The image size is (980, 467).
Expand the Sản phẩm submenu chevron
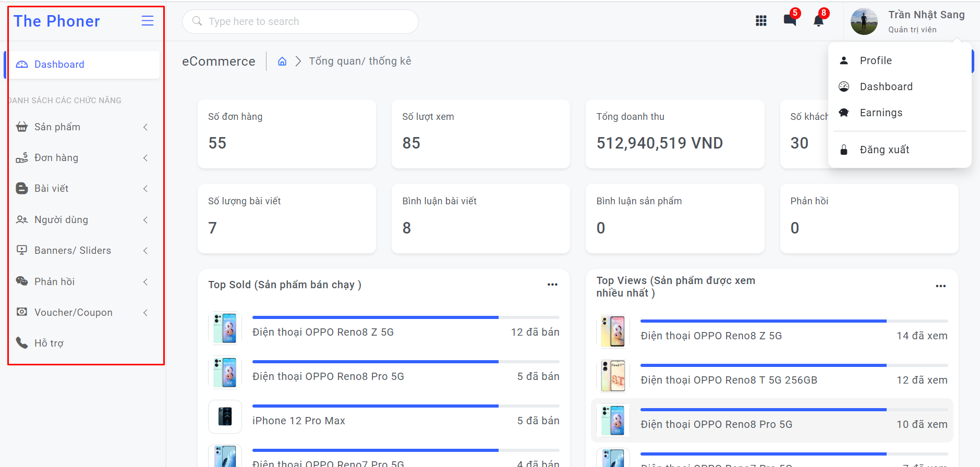point(146,127)
